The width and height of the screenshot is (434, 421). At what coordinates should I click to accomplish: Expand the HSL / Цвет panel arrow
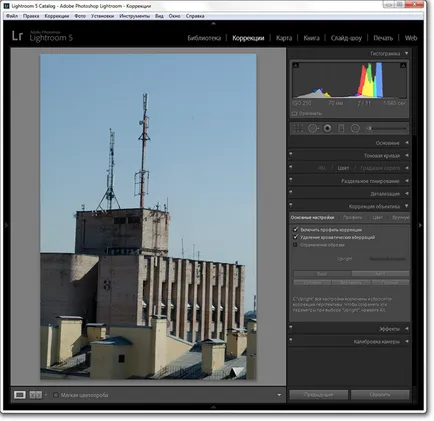click(x=407, y=168)
